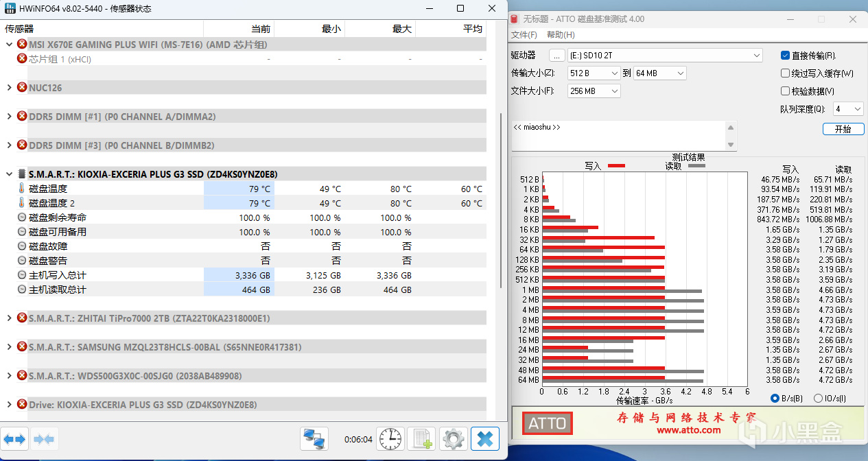Click the 0:06:04 elapsed time display

358,439
